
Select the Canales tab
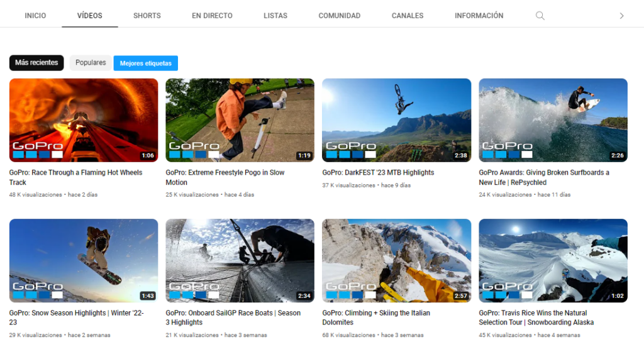point(407,16)
